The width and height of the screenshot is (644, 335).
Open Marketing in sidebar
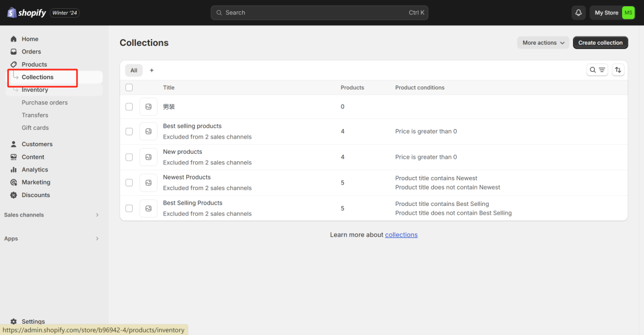(36, 183)
